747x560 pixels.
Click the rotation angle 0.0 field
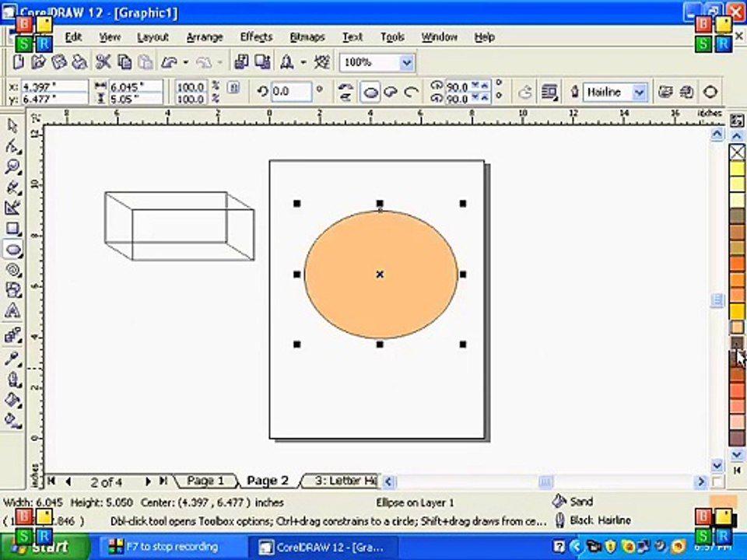(x=290, y=92)
